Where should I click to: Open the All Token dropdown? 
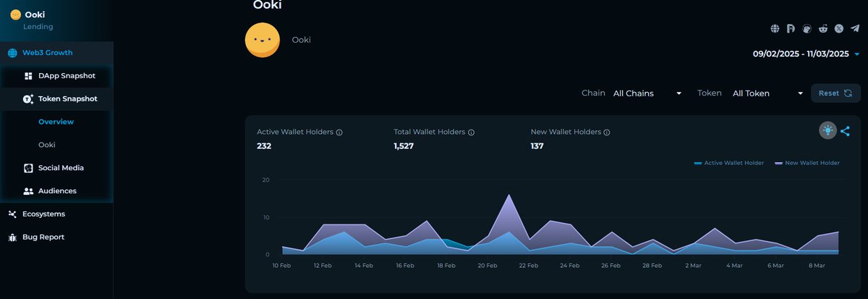tap(768, 93)
